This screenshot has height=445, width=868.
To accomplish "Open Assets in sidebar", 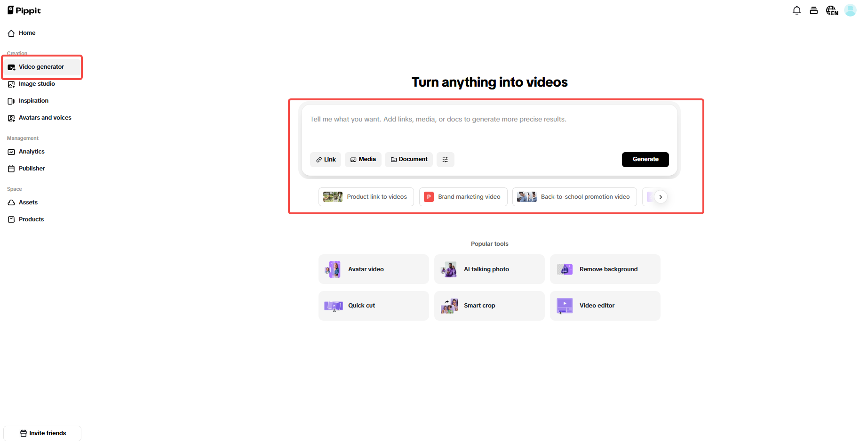I will [x=42, y=202].
